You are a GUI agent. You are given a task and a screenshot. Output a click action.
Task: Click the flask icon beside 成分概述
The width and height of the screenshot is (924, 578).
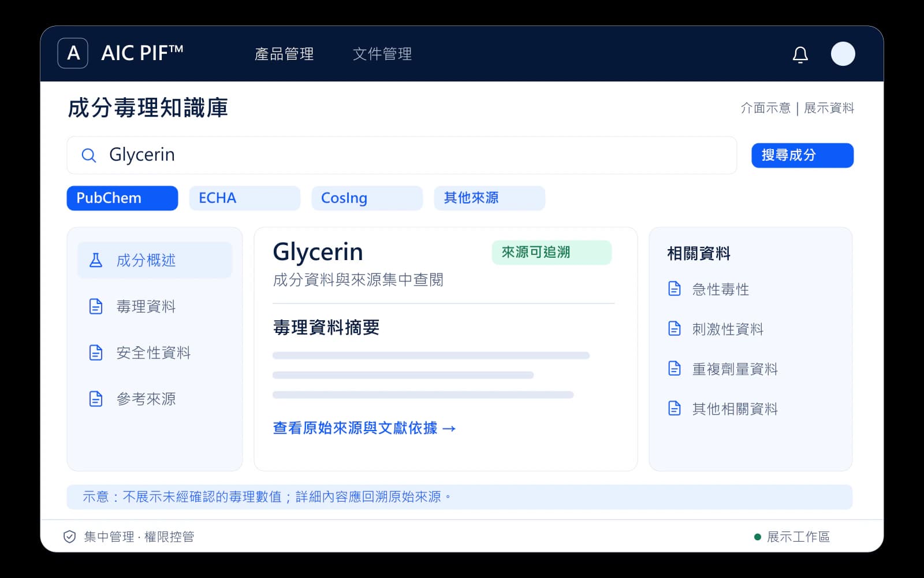pyautogui.click(x=96, y=260)
